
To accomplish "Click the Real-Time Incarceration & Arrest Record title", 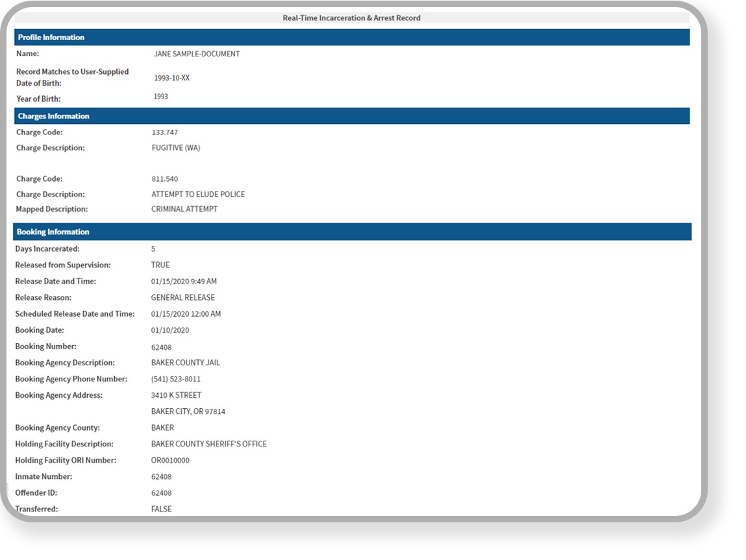I will pos(352,18).
